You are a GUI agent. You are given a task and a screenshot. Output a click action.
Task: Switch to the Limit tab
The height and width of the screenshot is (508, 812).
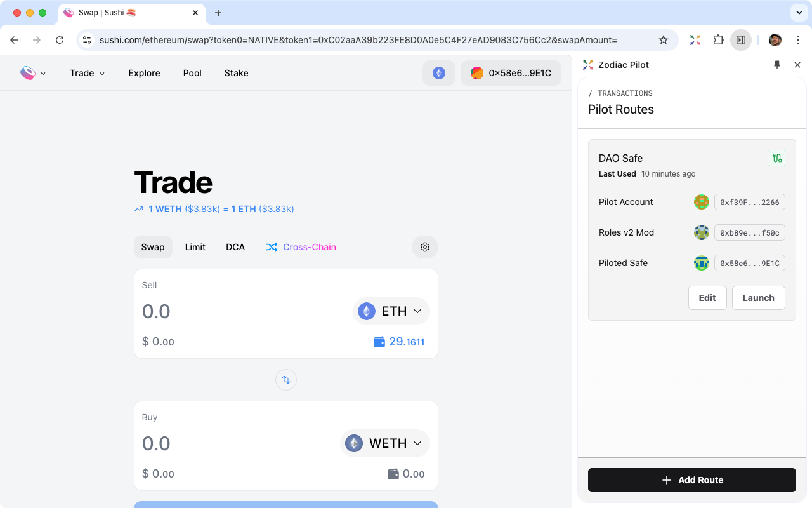(x=195, y=247)
